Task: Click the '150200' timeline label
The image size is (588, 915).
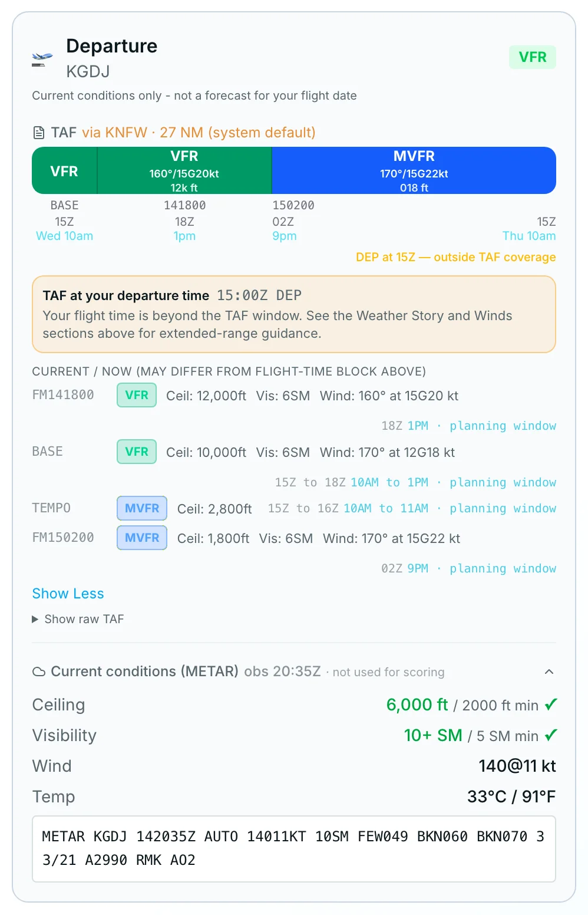Action: [293, 205]
